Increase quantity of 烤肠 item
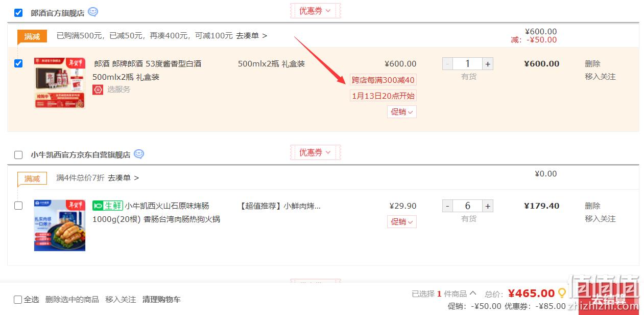 [488, 206]
